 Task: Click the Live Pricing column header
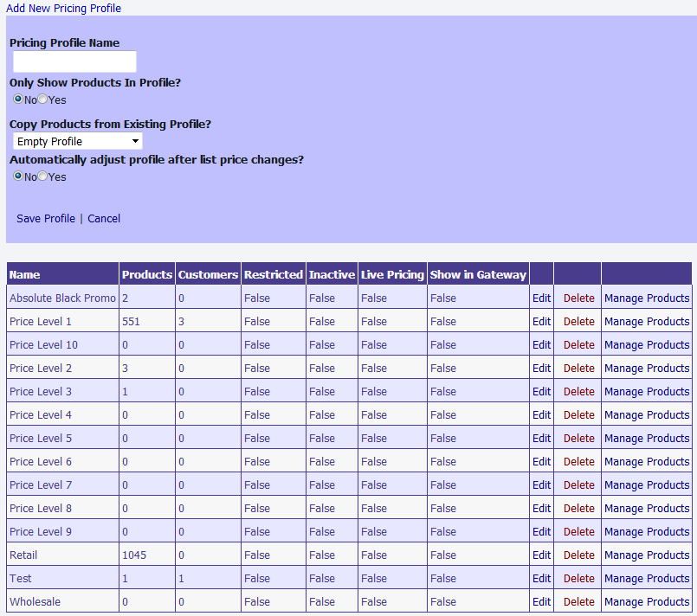click(x=392, y=275)
